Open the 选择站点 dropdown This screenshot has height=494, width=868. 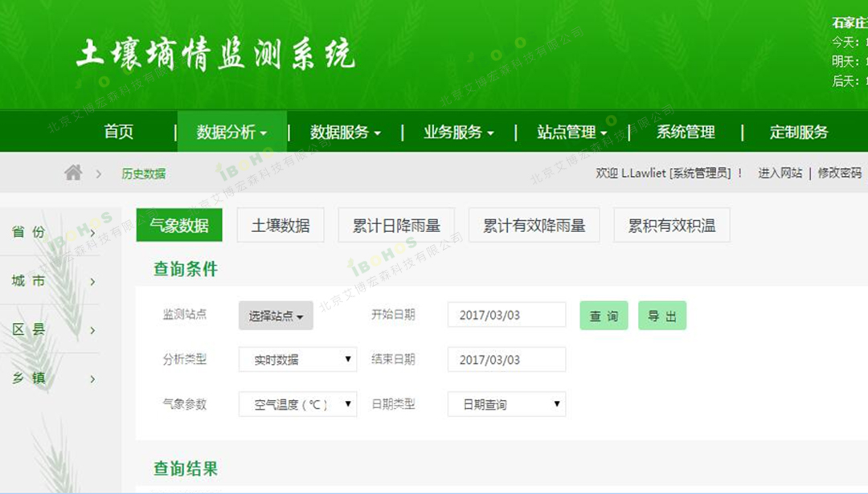click(276, 316)
